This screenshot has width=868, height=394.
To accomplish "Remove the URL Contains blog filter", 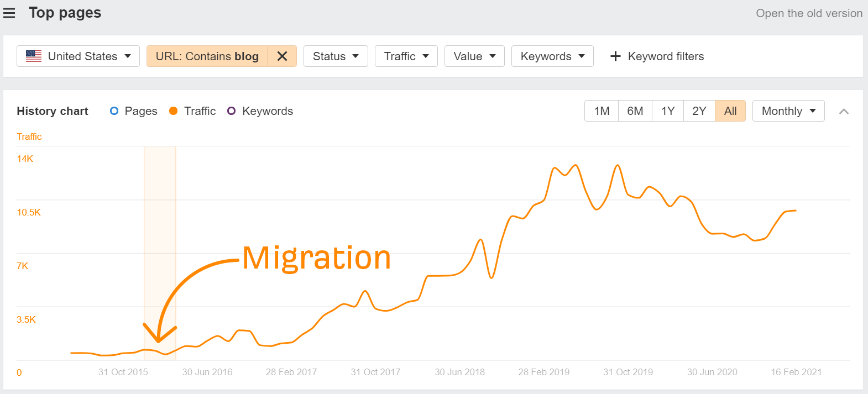I will coord(282,56).
